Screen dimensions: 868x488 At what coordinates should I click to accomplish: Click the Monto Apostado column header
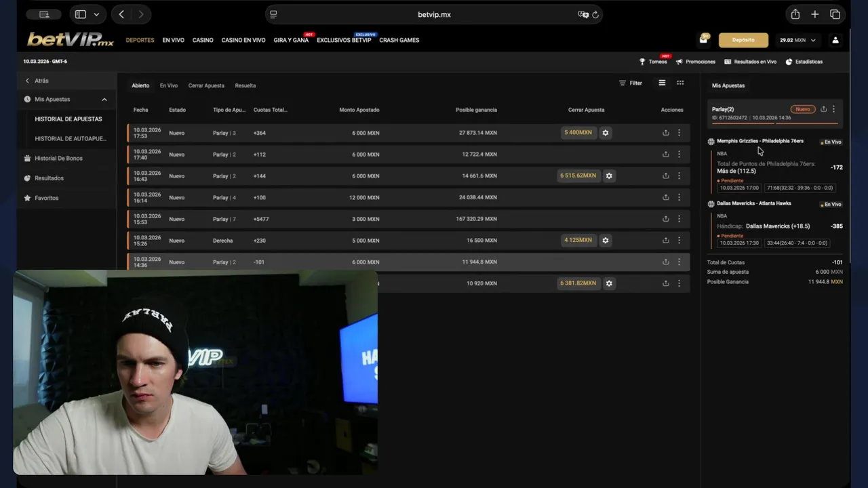(359, 110)
